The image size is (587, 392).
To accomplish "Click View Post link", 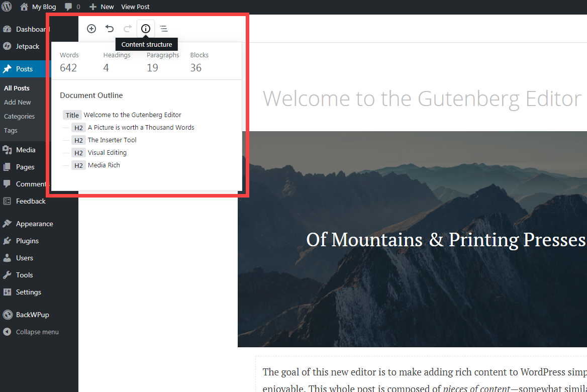I will tap(135, 7).
